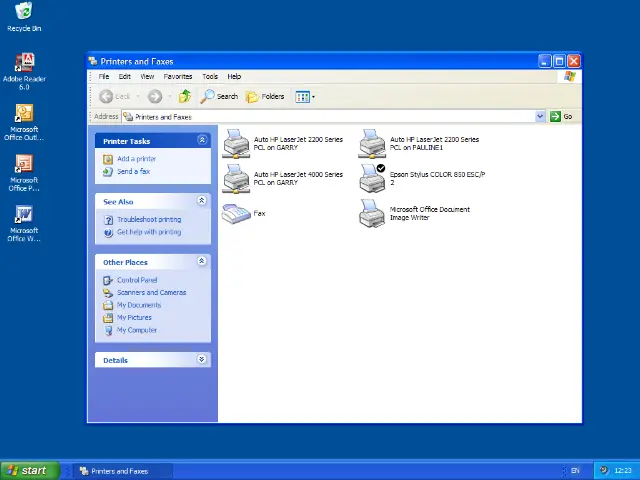Screen dimensions: 640x480
Task: Click the Back toolbar button
Action: pyautogui.click(x=115, y=96)
